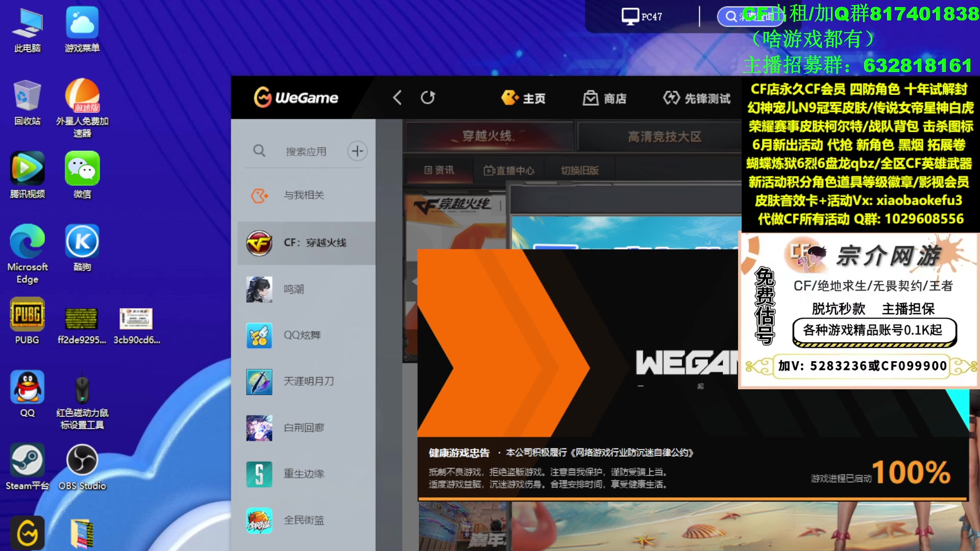Launch 外星人免费加速器 from desktop
This screenshot has width=980, height=551.
82,109
